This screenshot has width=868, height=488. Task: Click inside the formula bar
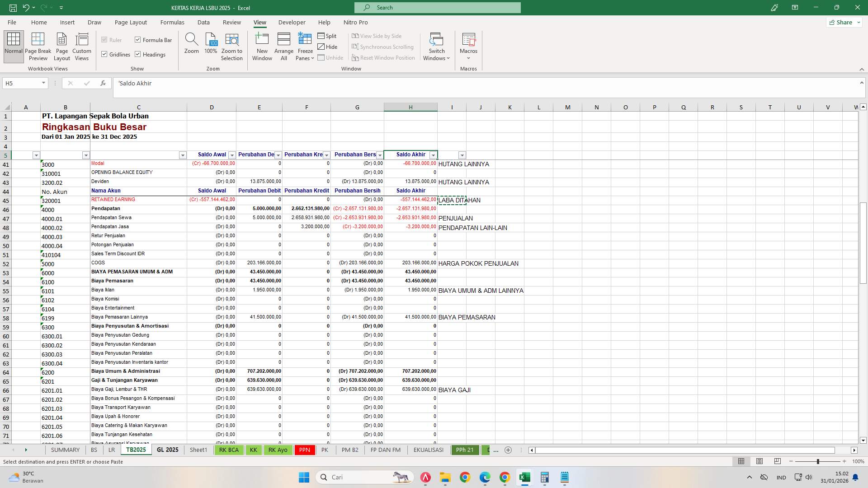[x=316, y=83]
